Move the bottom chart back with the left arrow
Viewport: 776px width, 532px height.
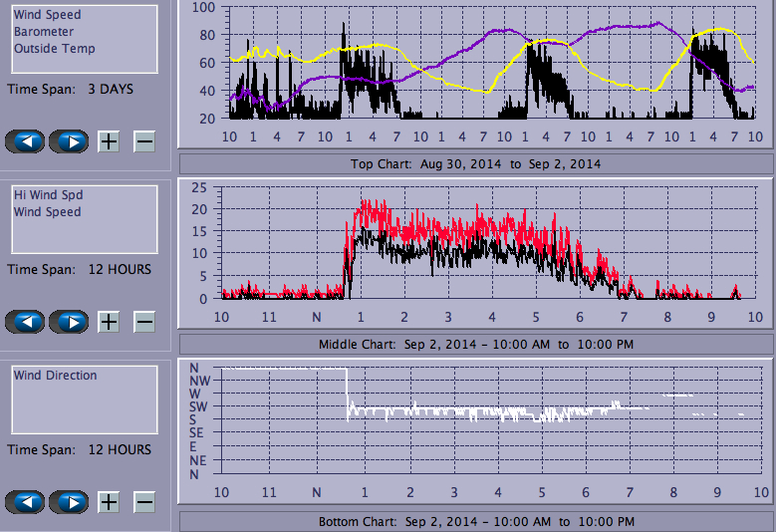(x=25, y=502)
